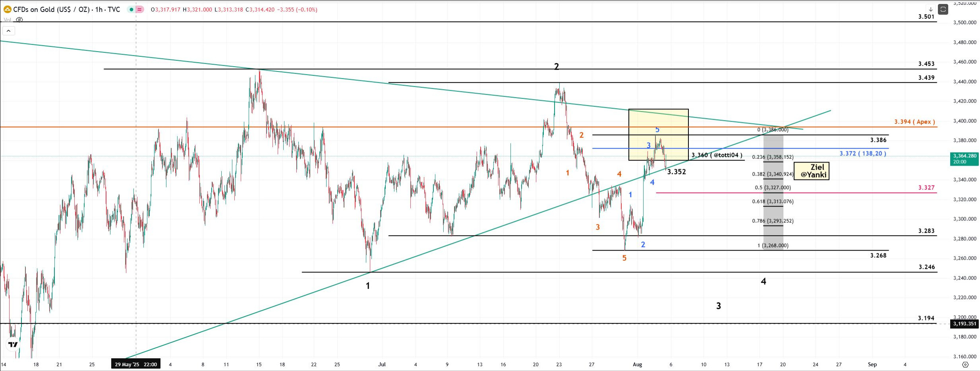Select the yellow Ziel @Yanki note box
Image resolution: width=980 pixels, height=371 pixels.
811,171
